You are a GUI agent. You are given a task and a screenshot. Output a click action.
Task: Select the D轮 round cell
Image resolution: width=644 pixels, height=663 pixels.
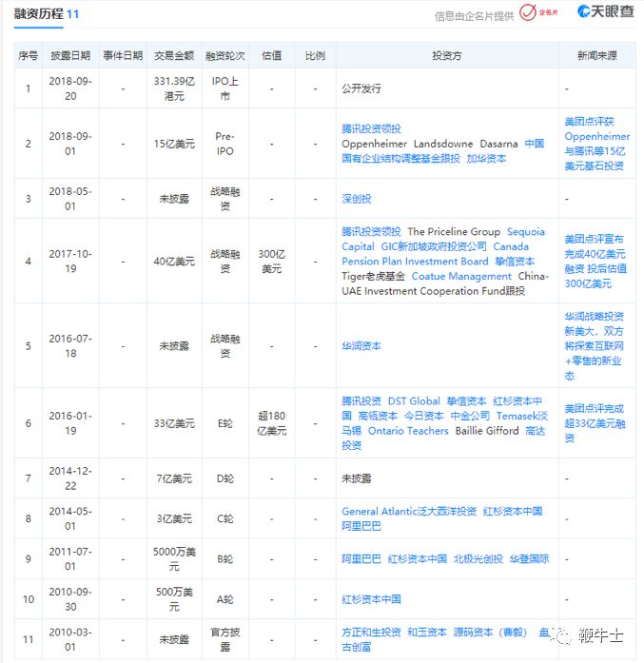click(224, 478)
